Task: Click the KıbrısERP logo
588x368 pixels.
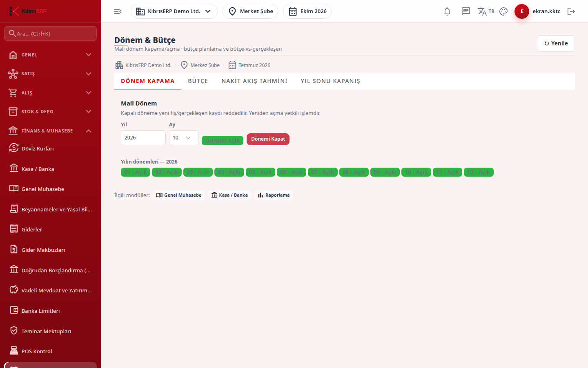Action: pyautogui.click(x=28, y=11)
